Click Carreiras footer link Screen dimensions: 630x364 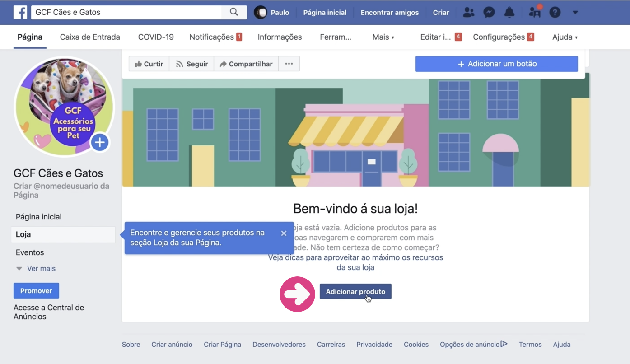click(x=331, y=344)
